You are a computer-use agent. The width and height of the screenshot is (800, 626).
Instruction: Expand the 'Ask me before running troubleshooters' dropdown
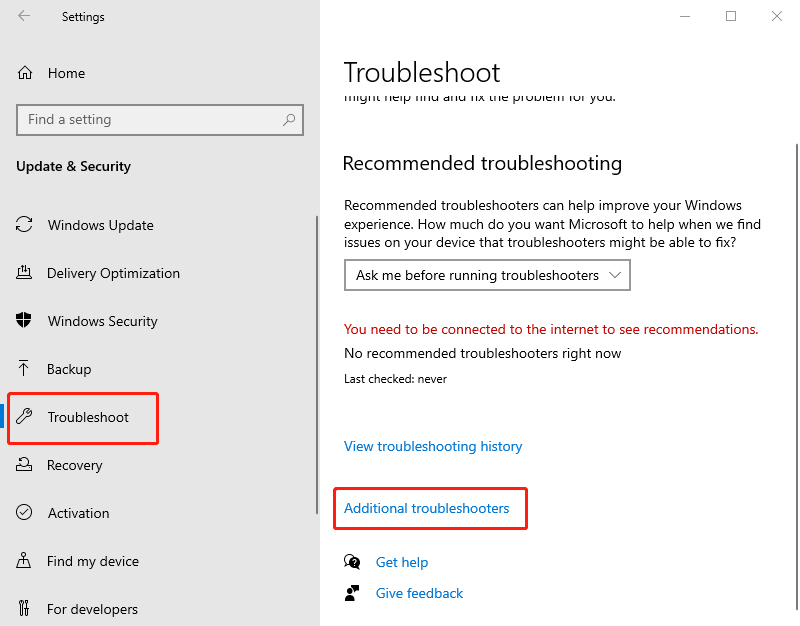pyautogui.click(x=487, y=275)
